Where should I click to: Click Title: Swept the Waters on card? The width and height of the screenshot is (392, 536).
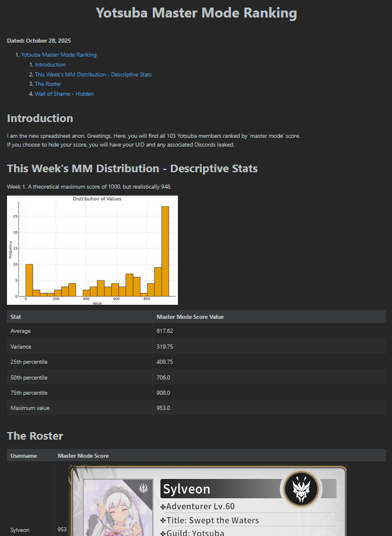point(209,520)
